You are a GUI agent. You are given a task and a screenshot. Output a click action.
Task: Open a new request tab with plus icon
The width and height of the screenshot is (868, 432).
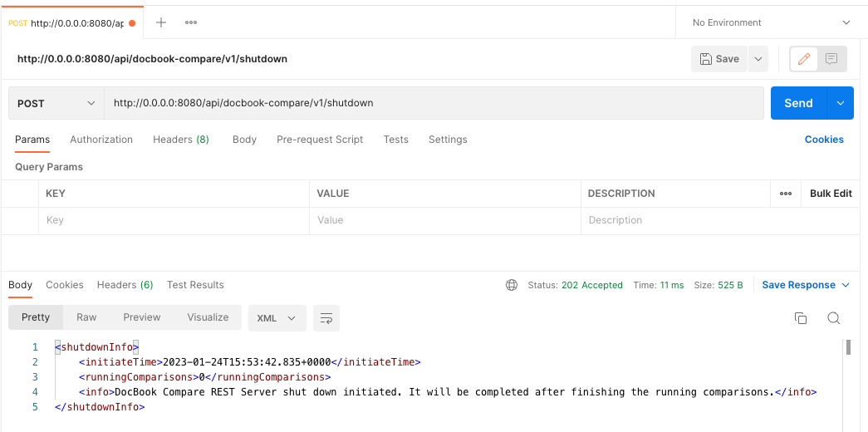[x=161, y=22]
